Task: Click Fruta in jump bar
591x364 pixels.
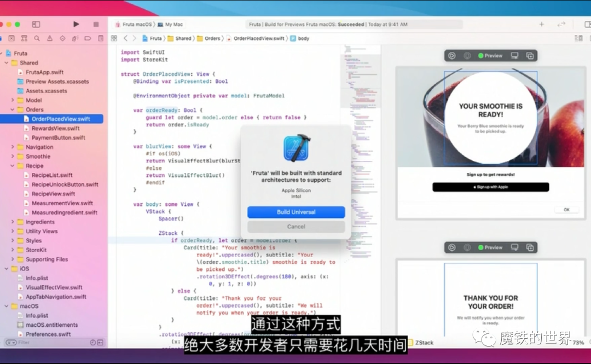Action: click(x=152, y=38)
